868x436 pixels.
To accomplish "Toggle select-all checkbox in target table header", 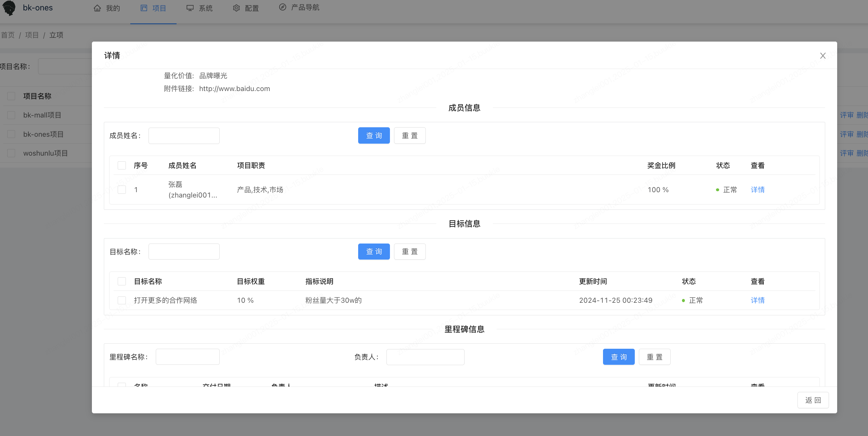I will click(x=122, y=282).
